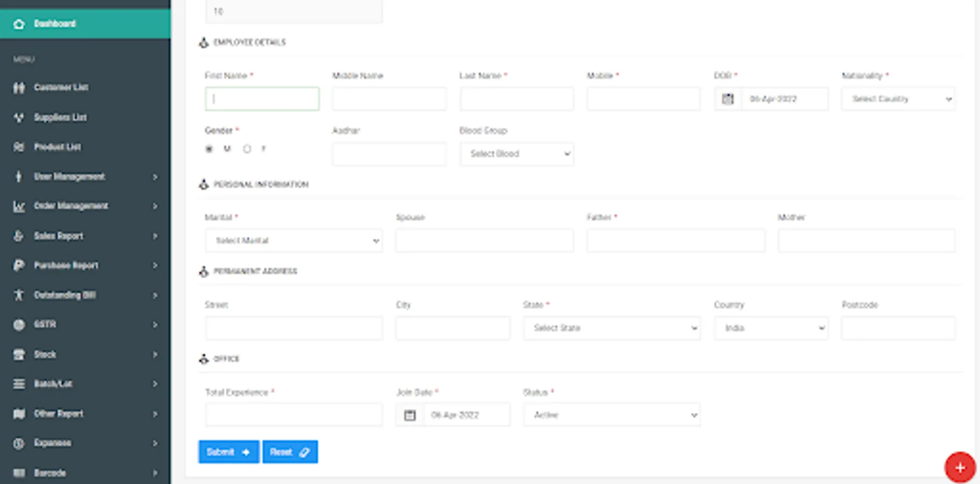
Task: Select the Customer List people icon
Action: 18,88
